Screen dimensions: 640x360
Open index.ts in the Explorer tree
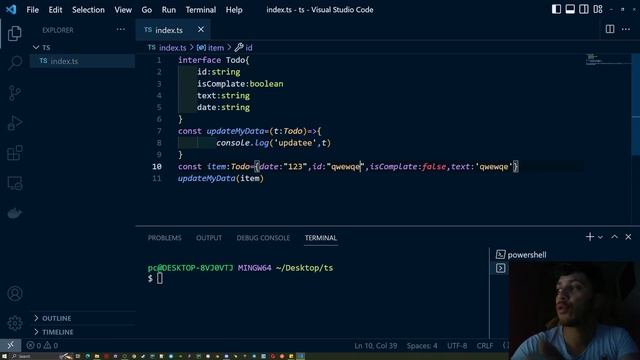point(83,61)
